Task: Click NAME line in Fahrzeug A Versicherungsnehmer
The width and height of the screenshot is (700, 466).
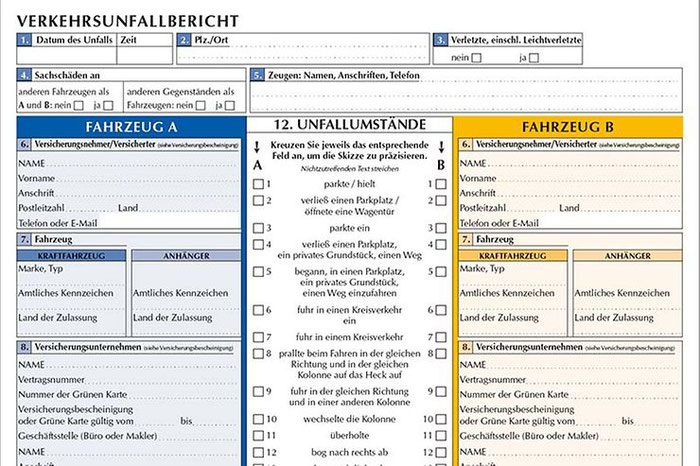Action: [x=129, y=163]
